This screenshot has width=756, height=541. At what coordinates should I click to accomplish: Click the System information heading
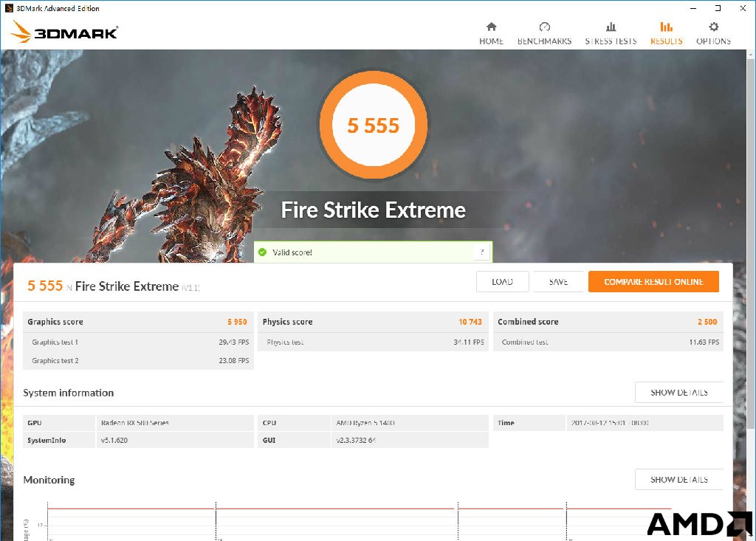point(69,393)
